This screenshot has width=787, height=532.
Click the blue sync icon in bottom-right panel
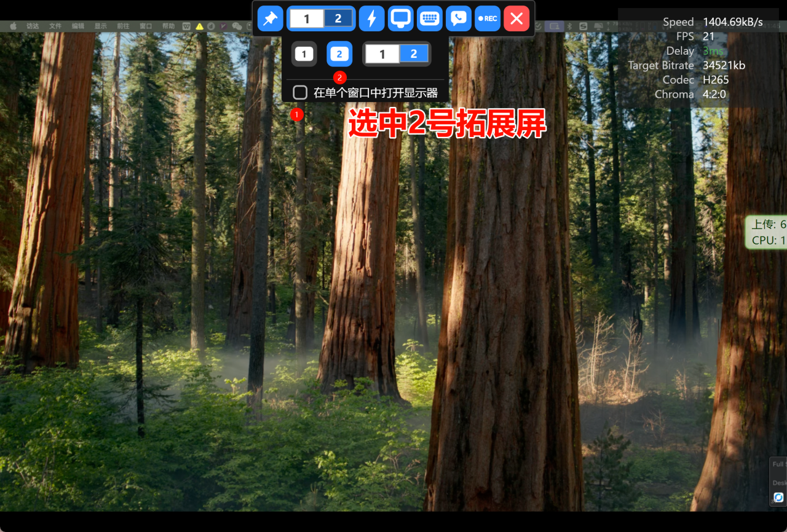(x=779, y=497)
